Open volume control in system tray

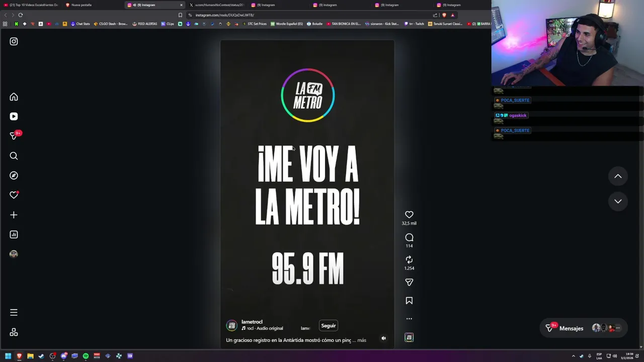[614, 356]
